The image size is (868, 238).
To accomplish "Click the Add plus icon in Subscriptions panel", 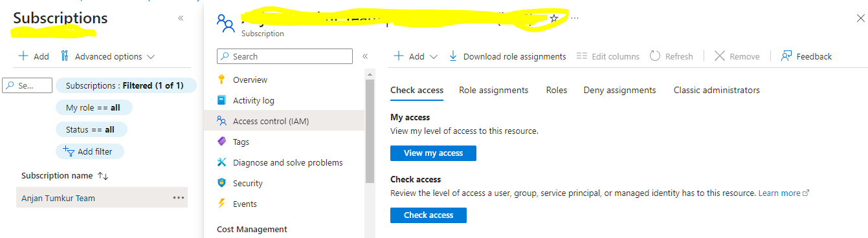I will pyautogui.click(x=23, y=56).
